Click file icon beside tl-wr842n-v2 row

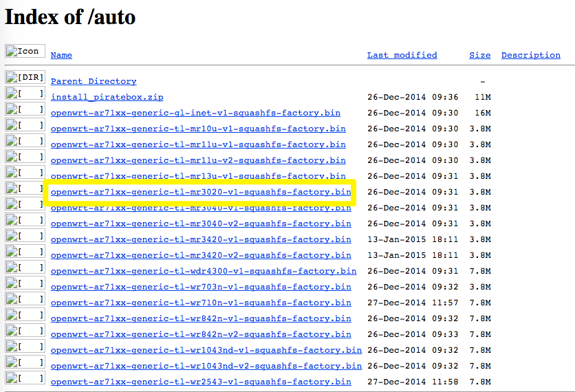click(x=25, y=329)
